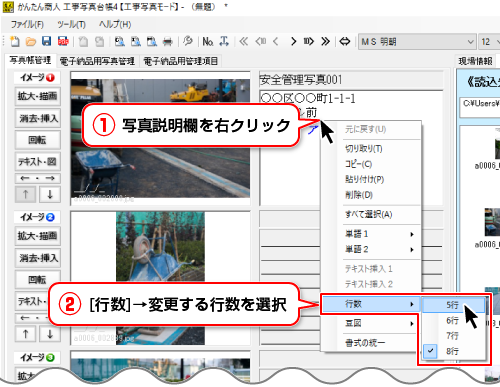500x387 pixels.
Task: Switch to the 電子納品用写真管理 tab
Action: 97,61
